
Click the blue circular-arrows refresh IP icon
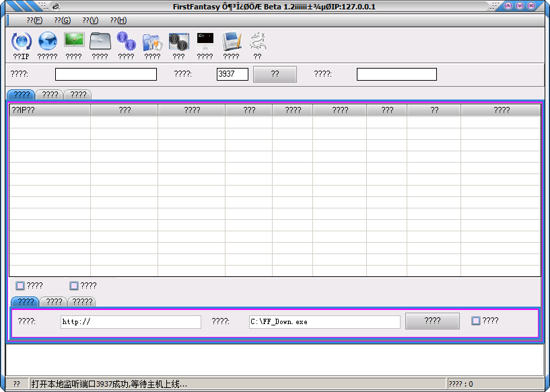coord(22,42)
